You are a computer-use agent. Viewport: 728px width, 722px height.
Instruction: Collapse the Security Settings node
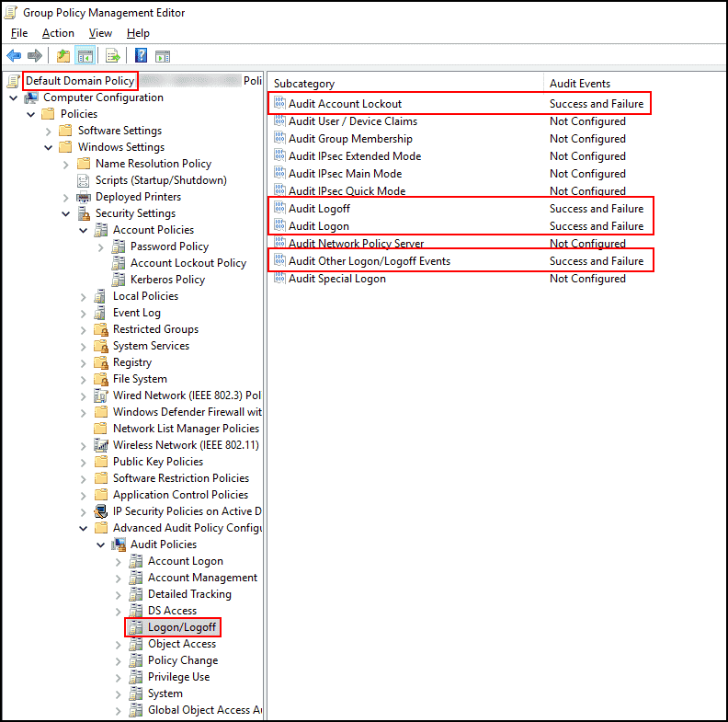(66, 213)
